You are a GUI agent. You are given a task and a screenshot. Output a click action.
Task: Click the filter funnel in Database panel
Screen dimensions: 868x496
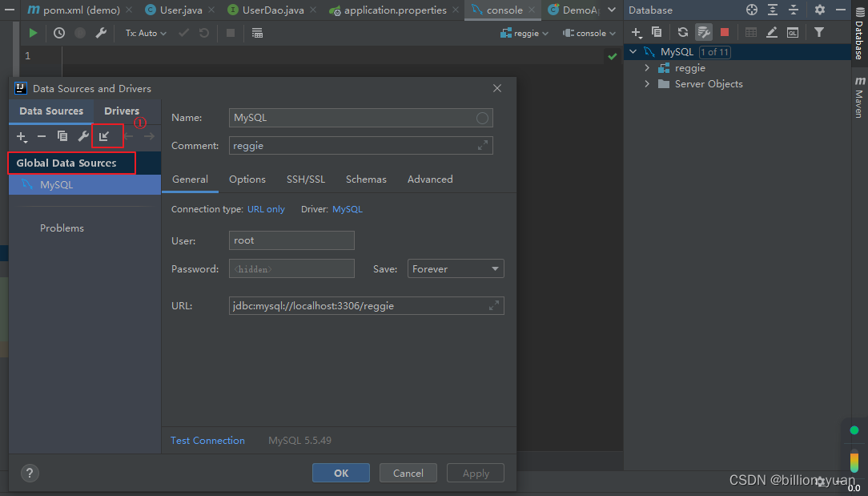(x=818, y=33)
